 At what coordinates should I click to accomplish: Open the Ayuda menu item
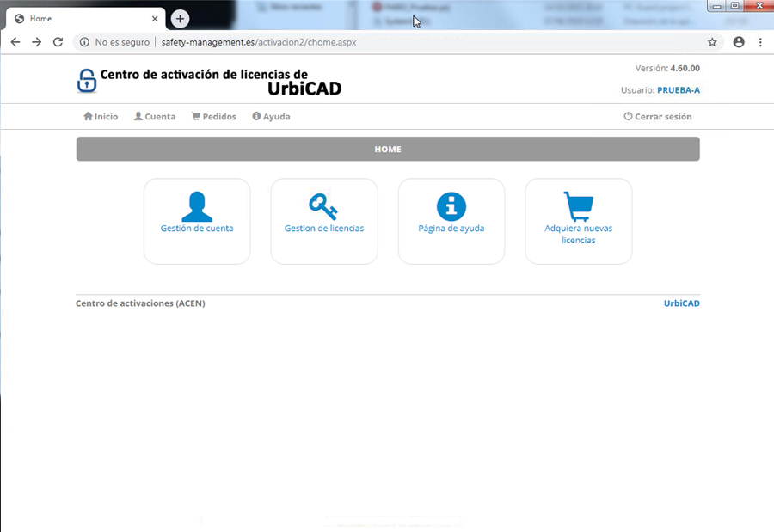[271, 117]
